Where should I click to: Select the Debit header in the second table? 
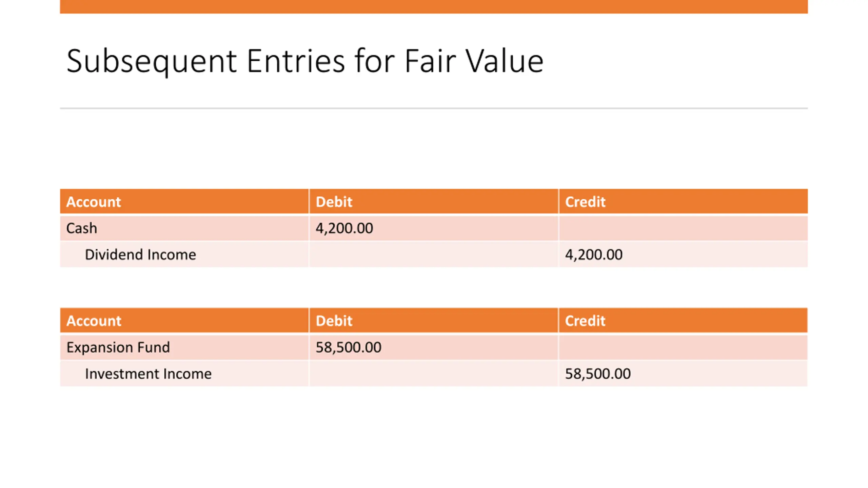click(x=434, y=321)
